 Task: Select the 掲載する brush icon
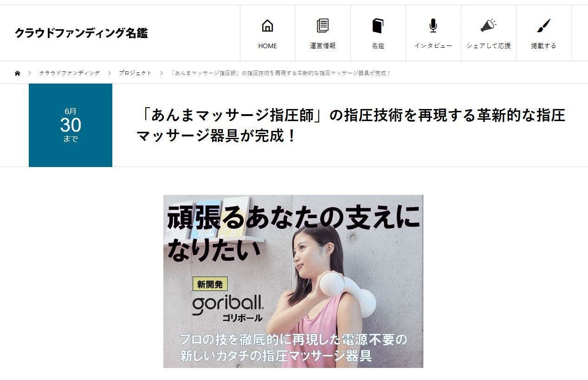point(543,26)
